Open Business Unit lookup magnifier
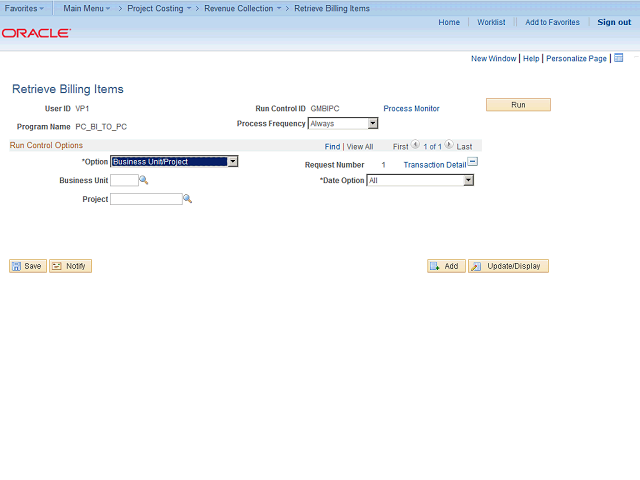Screen dimensions: 640x480 tap(144, 180)
